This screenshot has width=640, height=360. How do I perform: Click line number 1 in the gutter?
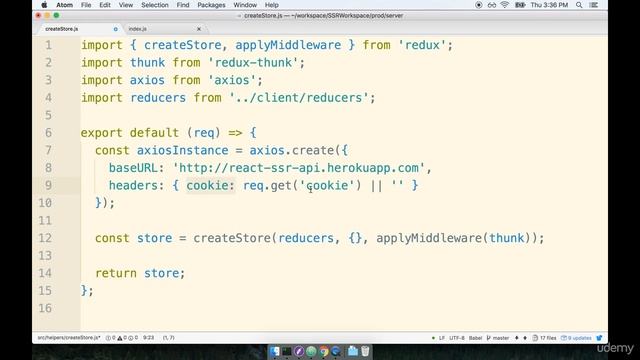pos(49,45)
